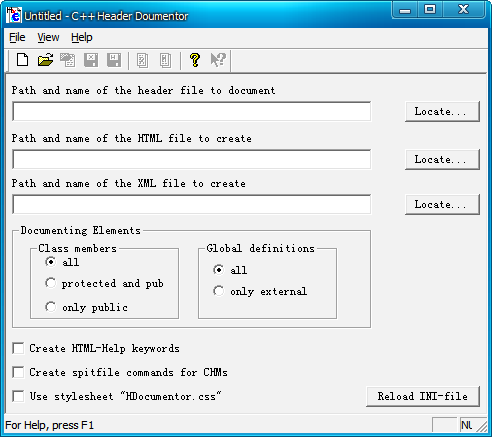Open a file with the folder icon
The image size is (492, 437).
tap(45, 60)
